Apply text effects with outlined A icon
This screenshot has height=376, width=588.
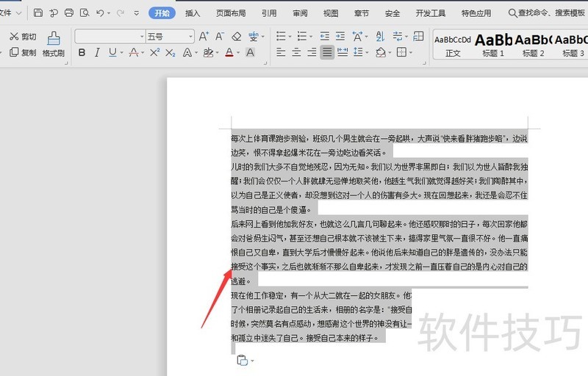click(x=187, y=52)
